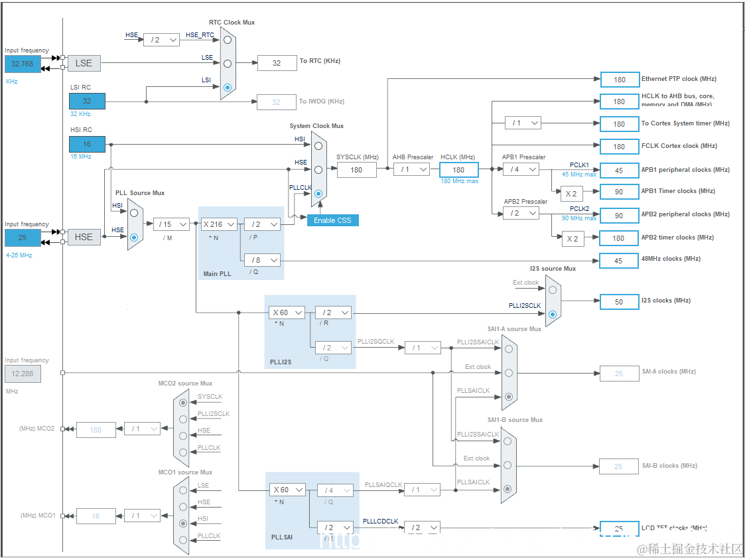
Task: Select LSI input on RTC Clock Mux
Action: 228,88
